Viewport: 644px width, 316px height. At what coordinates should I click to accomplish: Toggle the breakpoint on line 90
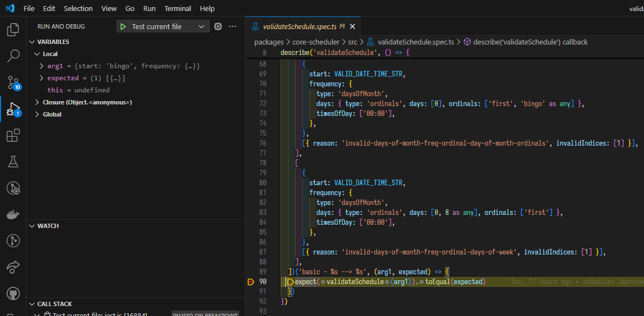click(x=251, y=282)
